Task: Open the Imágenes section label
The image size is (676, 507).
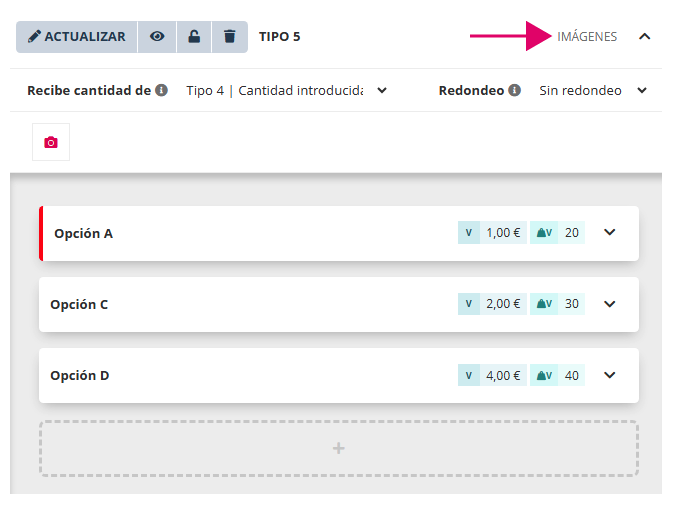Action: pyautogui.click(x=587, y=37)
